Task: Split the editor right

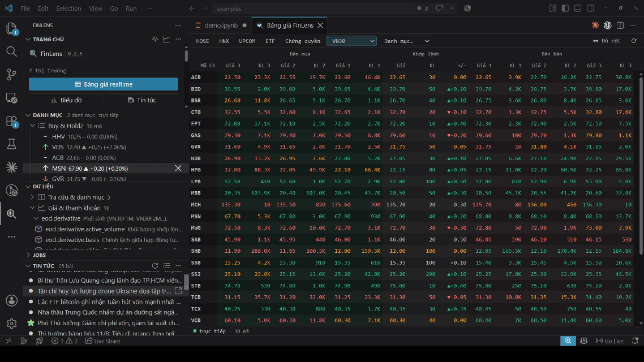Action: coord(620,25)
